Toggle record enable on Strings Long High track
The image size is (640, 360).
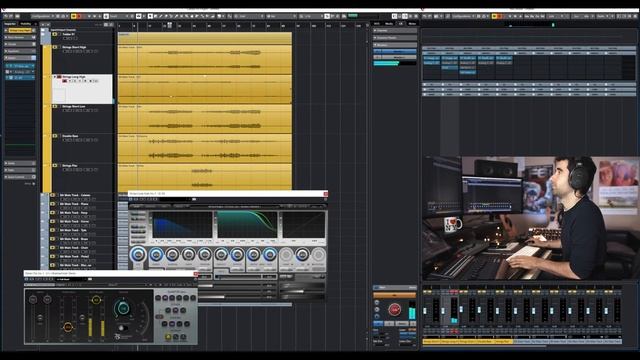(65, 81)
